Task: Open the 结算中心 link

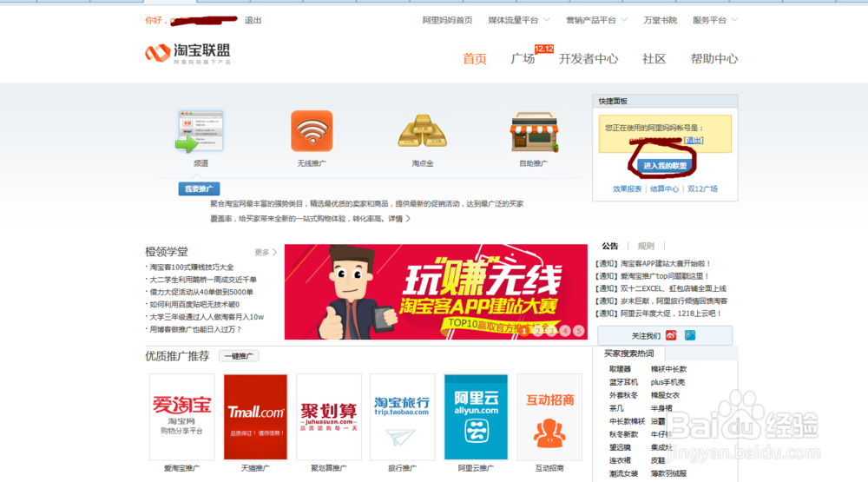Action: pos(664,189)
